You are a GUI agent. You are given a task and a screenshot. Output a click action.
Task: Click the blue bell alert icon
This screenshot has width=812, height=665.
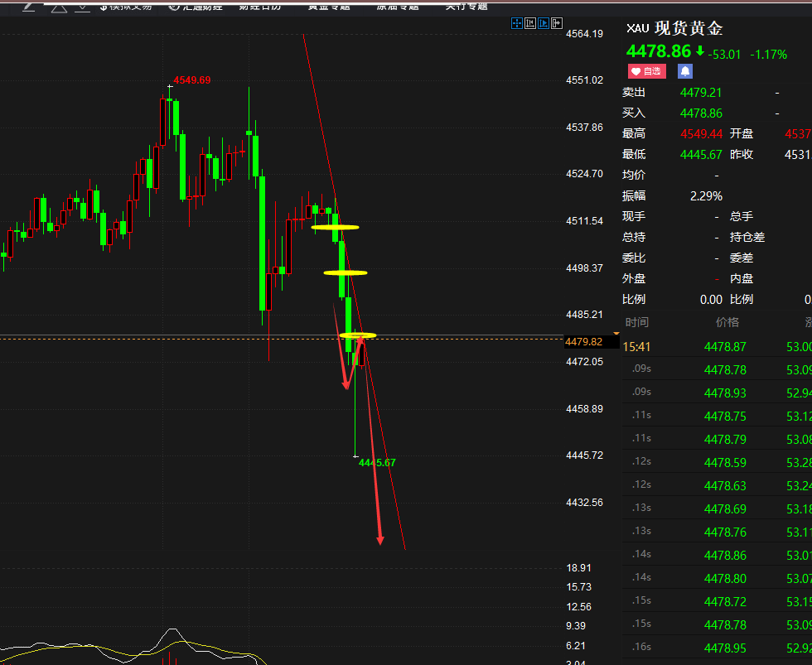coord(685,71)
